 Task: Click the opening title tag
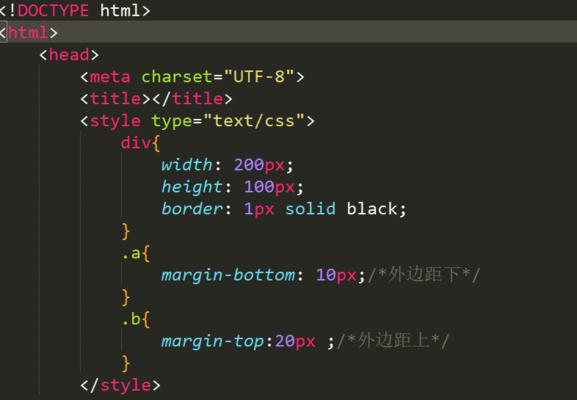tap(116, 99)
